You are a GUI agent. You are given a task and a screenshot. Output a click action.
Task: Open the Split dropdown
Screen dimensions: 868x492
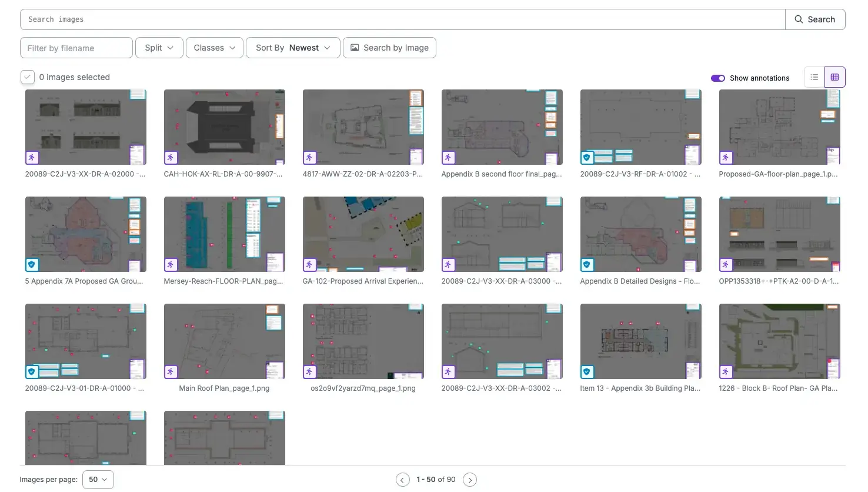(x=159, y=48)
